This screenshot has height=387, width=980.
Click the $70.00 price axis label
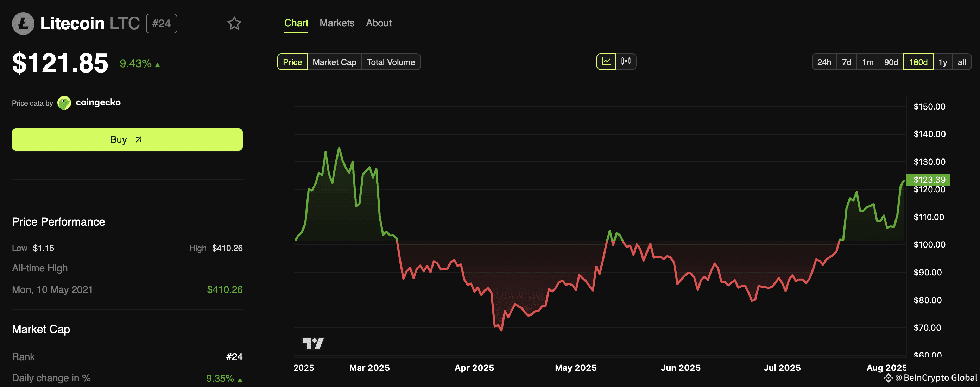click(x=927, y=327)
